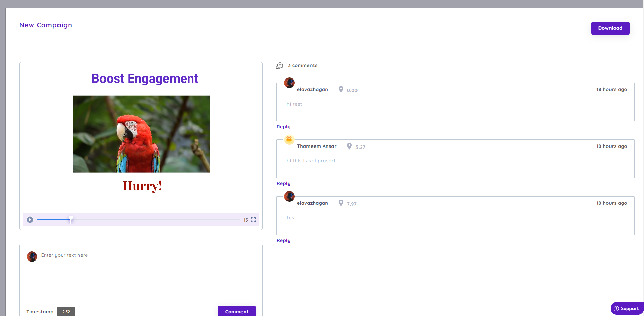Click the timestamp 5.27 on Thameem's comment
The height and width of the screenshot is (316, 644).
(x=360, y=147)
